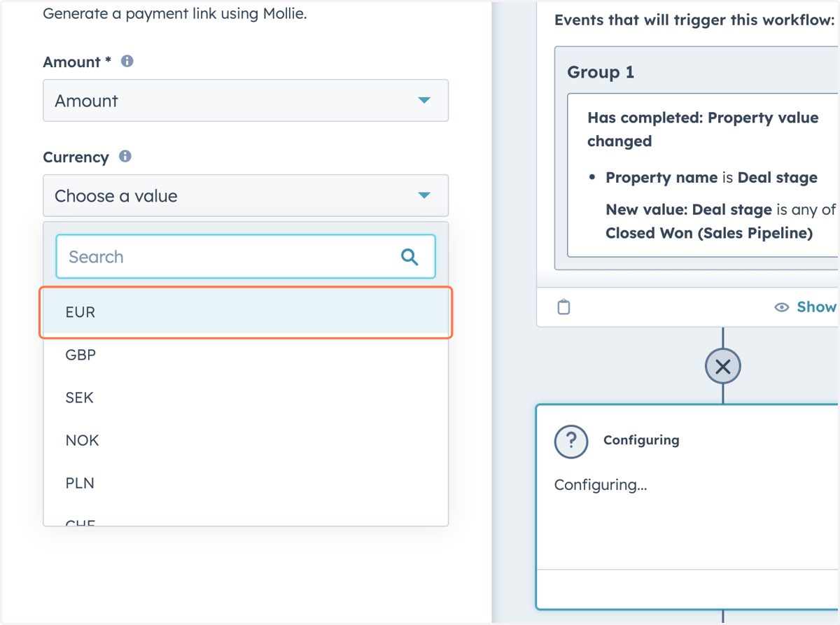The width and height of the screenshot is (840, 625).
Task: Select GBP currency option
Action: point(246,355)
